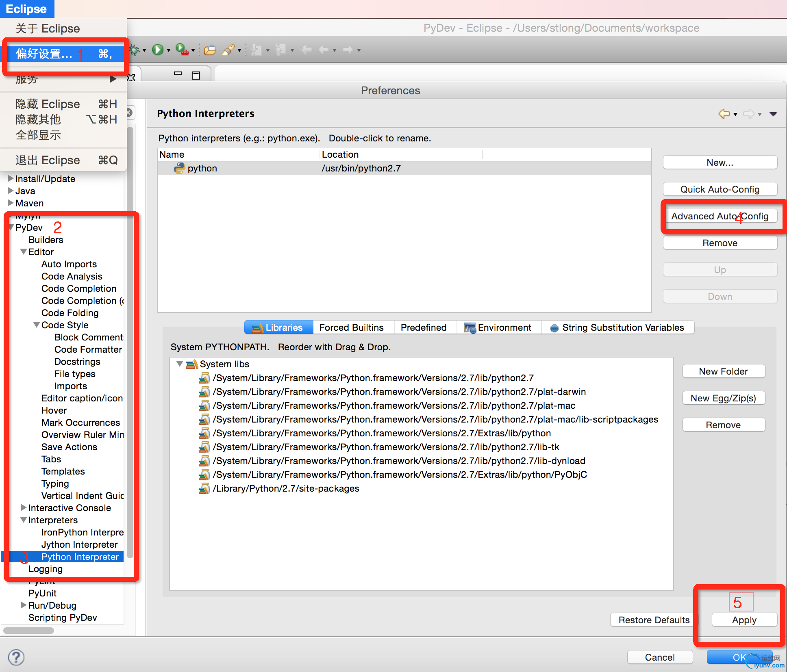Select /Library/Python/2.7/site-packages path entry

pyautogui.click(x=286, y=488)
